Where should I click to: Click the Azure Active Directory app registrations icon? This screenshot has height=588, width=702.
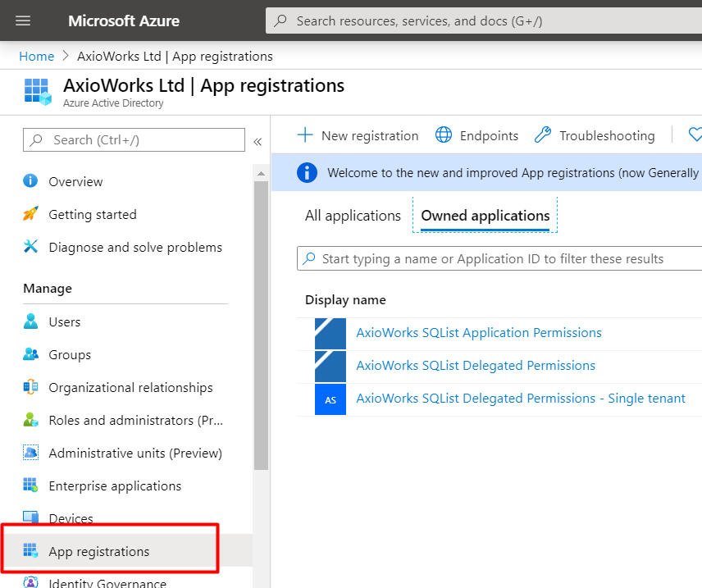click(38, 92)
